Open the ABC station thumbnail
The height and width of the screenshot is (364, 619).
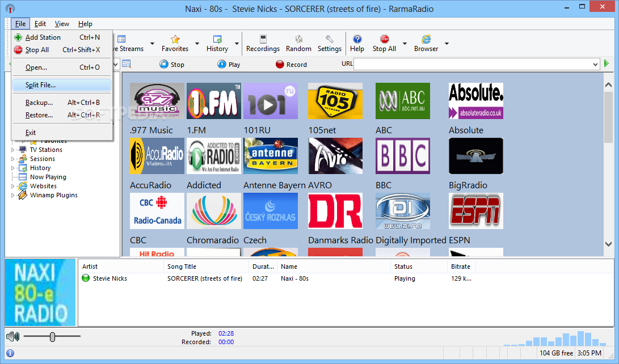[x=403, y=101]
